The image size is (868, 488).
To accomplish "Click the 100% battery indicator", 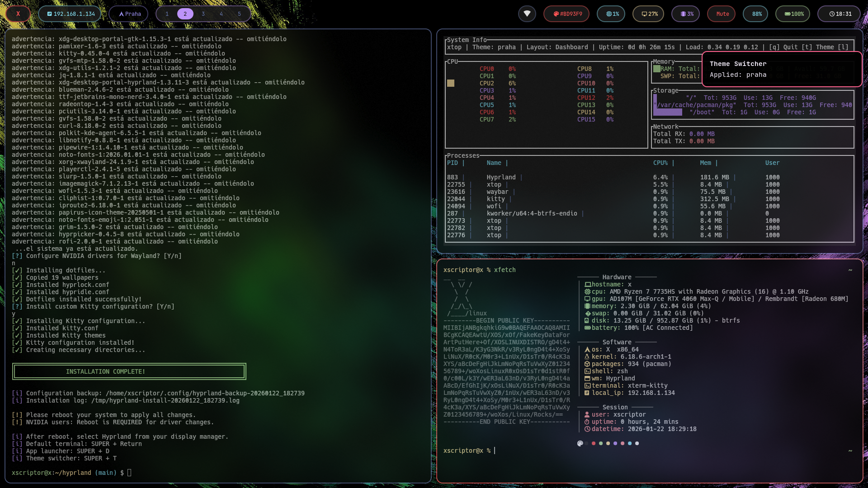I will [794, 14].
